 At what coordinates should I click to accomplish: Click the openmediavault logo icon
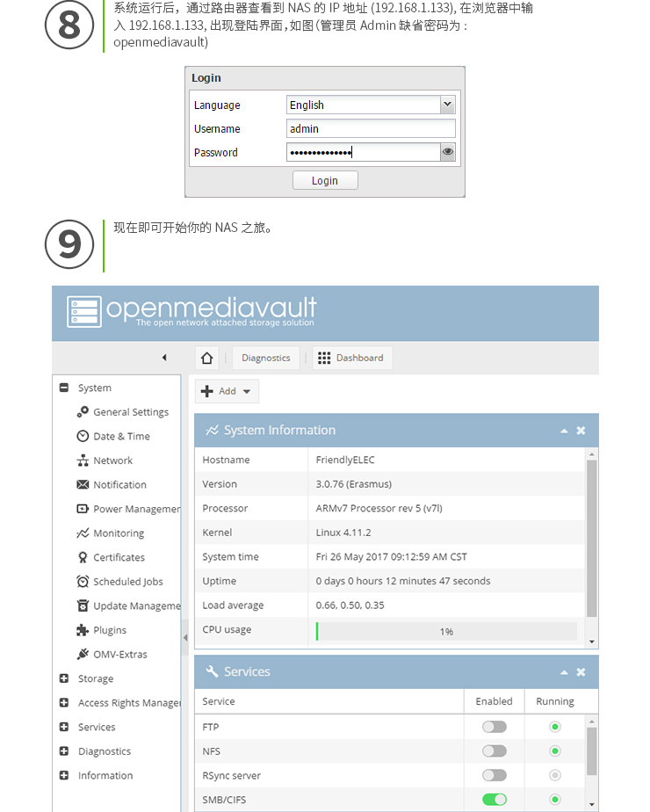[x=84, y=312]
